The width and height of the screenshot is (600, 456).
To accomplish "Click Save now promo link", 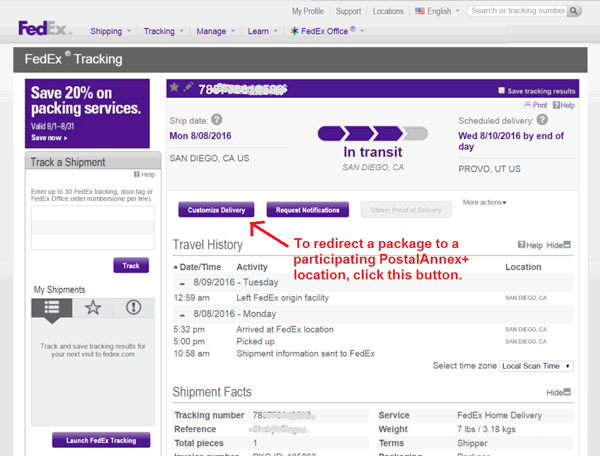I will coord(49,138).
